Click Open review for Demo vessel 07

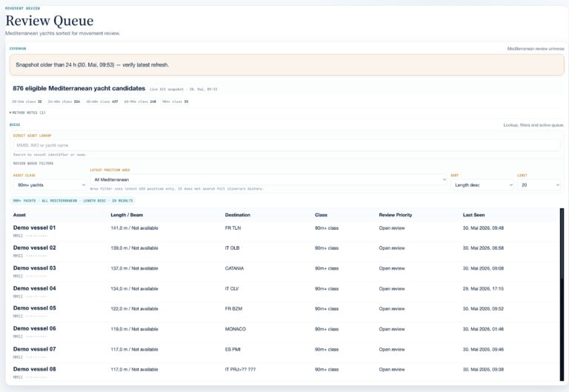[391, 349]
